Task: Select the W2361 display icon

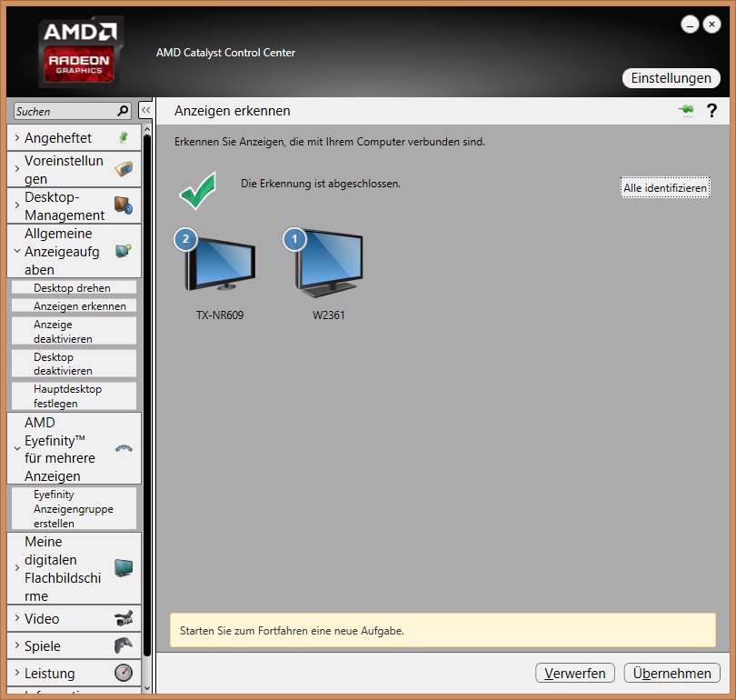Action: coord(329,264)
